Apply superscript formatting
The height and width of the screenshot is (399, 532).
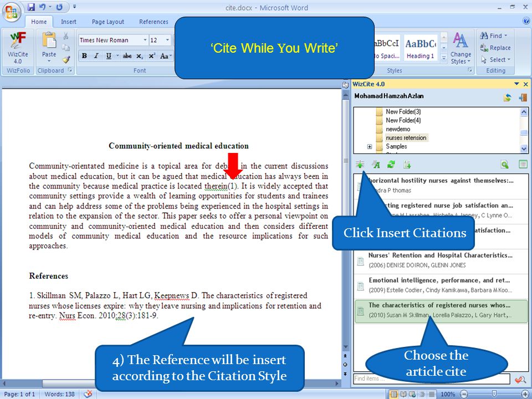pyautogui.click(x=152, y=56)
